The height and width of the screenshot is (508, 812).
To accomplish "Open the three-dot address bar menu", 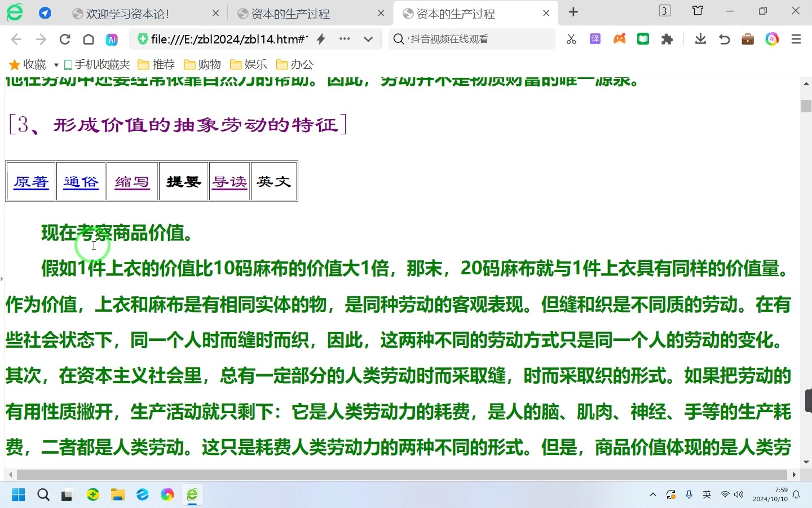I will 345,39.
